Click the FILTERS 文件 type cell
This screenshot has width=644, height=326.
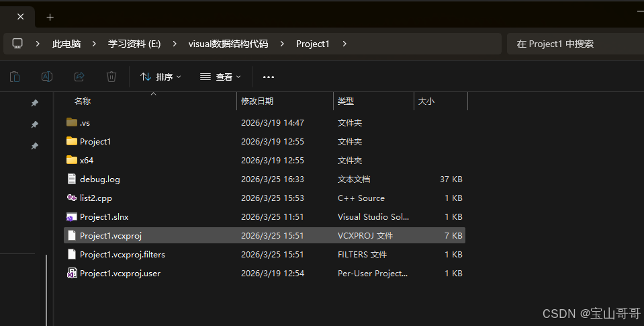coord(362,255)
